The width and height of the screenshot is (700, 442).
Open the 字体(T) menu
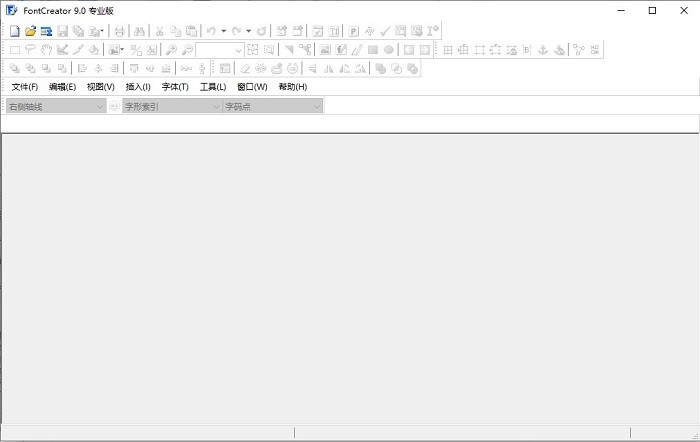[x=175, y=87]
